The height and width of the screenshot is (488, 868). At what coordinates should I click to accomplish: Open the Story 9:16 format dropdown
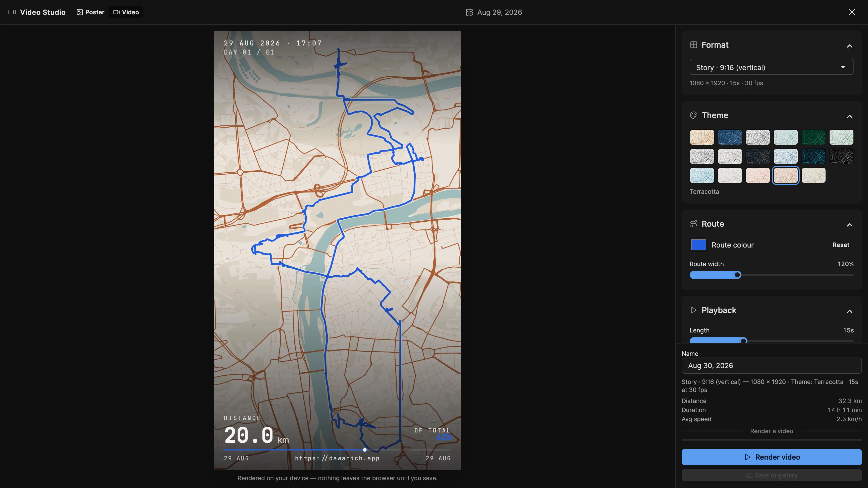(x=772, y=67)
